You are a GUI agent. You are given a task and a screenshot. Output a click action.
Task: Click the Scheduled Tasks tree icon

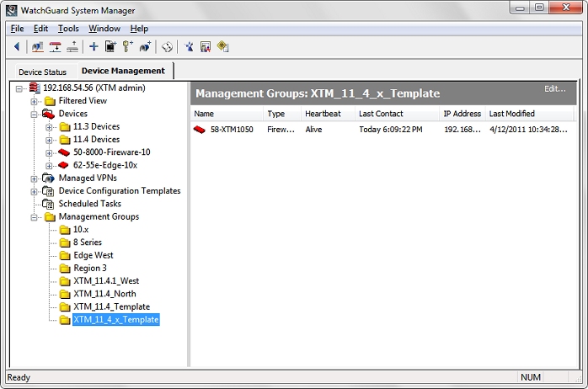(49, 204)
